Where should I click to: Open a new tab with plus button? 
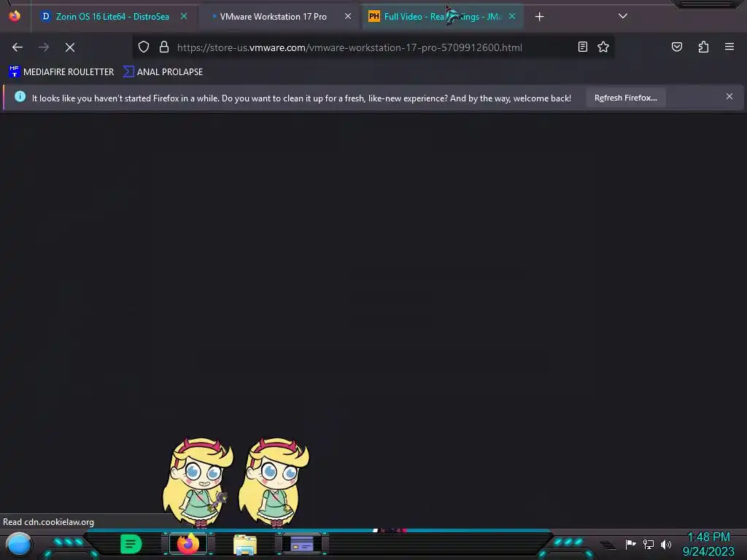point(539,17)
